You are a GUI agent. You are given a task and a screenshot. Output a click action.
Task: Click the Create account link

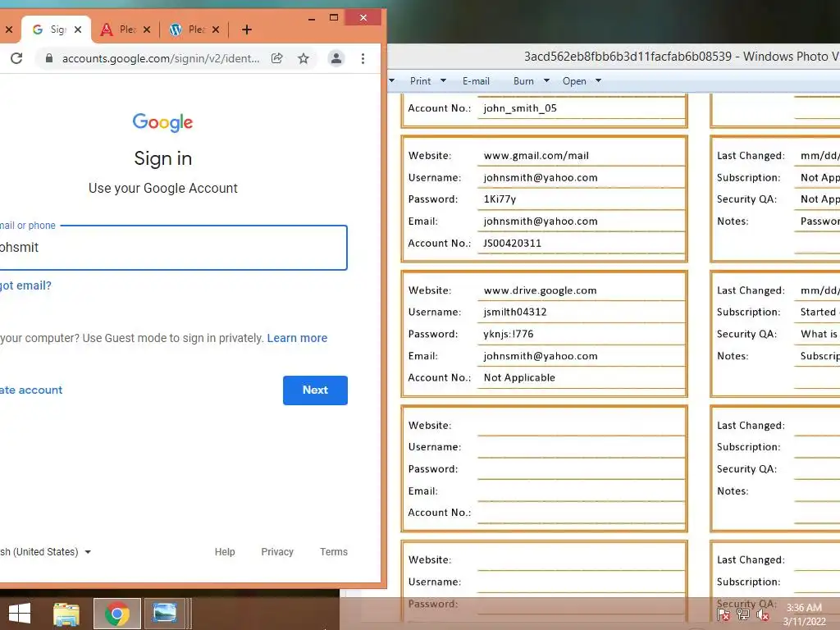tap(31, 390)
